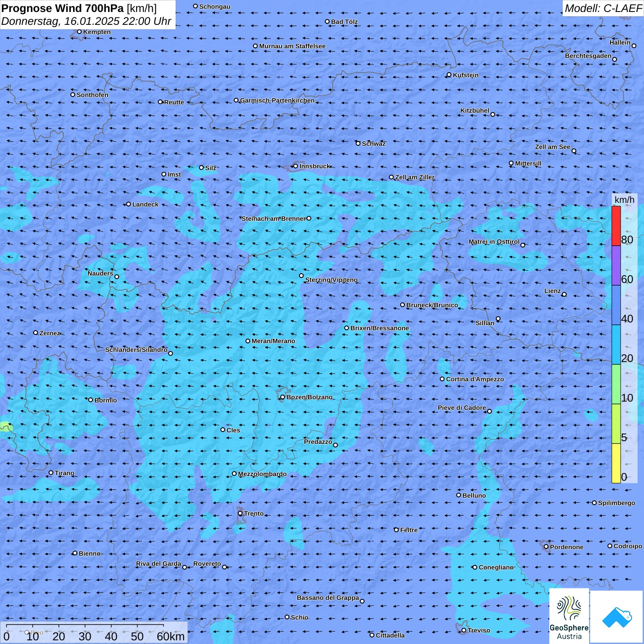This screenshot has width=644, height=644.
Task: Click the Bormio city marker dot
Action: (x=91, y=400)
